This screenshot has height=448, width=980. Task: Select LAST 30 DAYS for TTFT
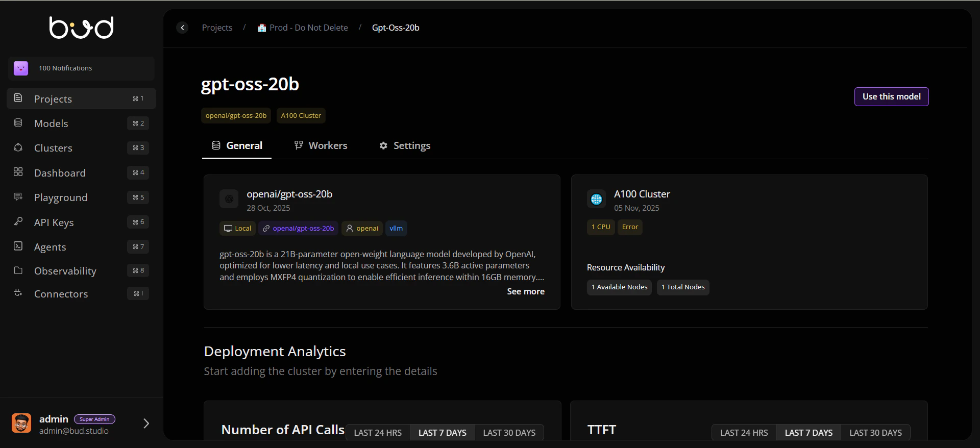pos(876,433)
